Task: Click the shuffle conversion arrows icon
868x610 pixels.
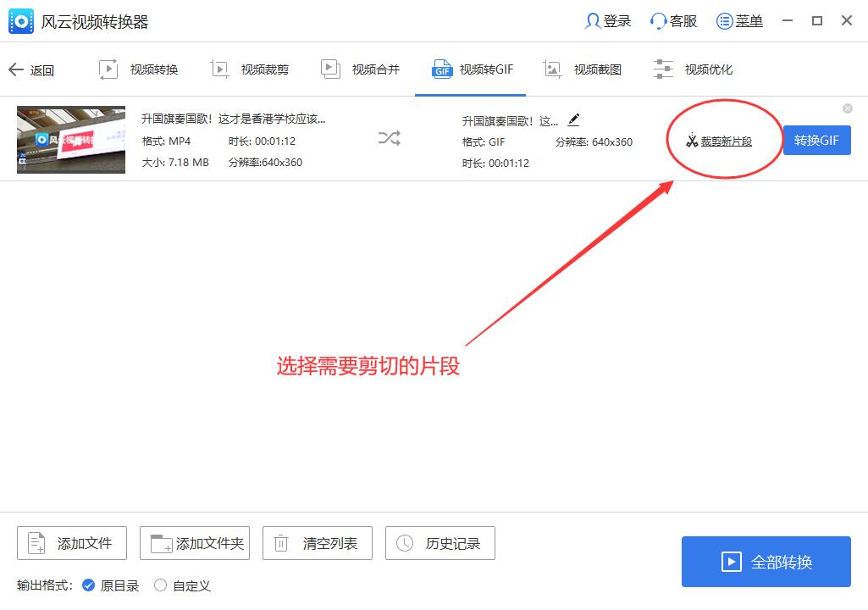Action: [x=389, y=139]
